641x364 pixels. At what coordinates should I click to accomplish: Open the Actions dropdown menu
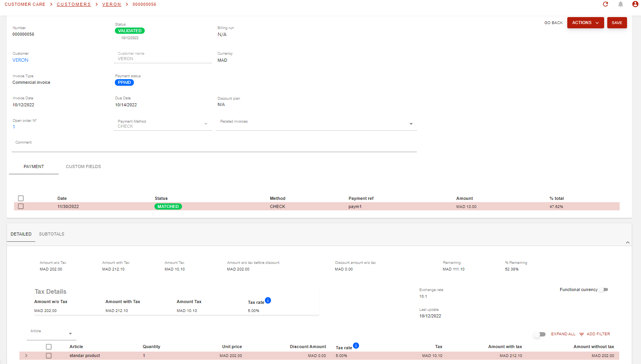(x=585, y=23)
